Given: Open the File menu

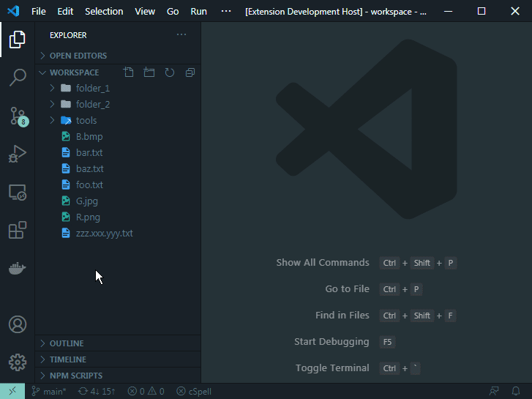Looking at the screenshot, I should click(x=39, y=11).
